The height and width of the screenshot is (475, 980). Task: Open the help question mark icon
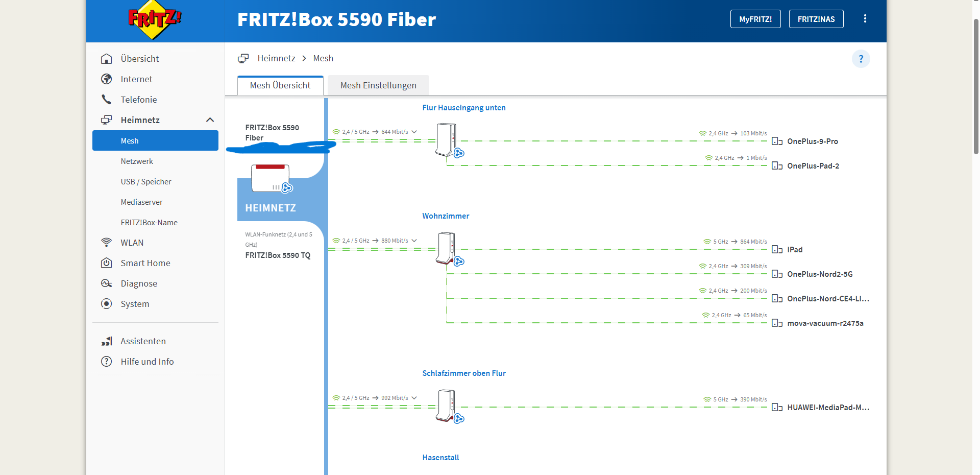(x=861, y=59)
